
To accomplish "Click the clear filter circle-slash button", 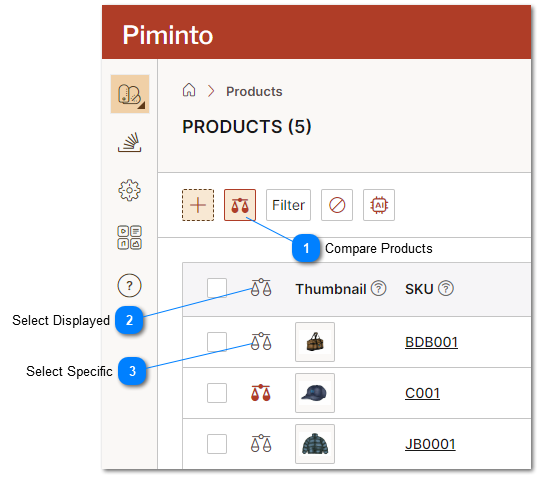I will pyautogui.click(x=337, y=205).
